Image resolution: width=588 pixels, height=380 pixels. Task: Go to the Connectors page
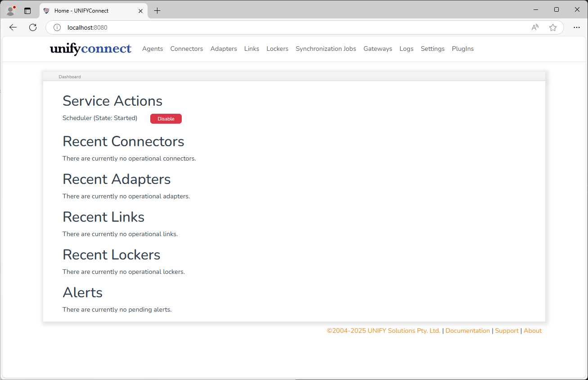187,49
